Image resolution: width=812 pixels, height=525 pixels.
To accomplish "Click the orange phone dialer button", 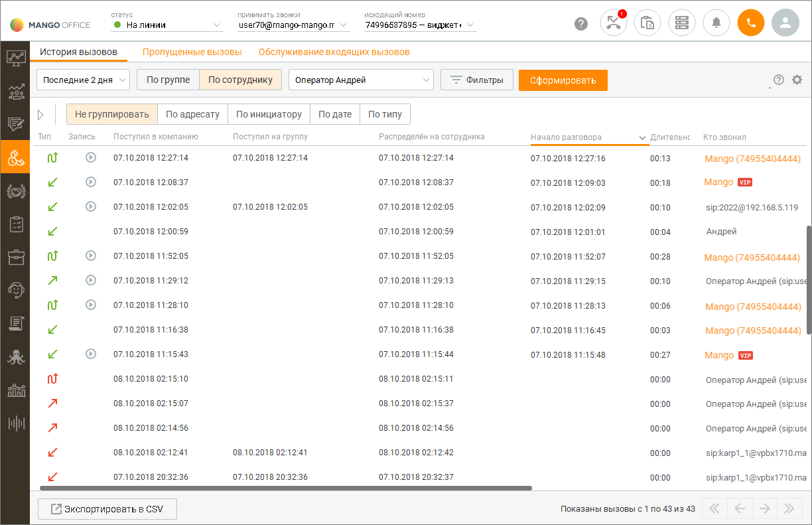I will click(x=751, y=23).
